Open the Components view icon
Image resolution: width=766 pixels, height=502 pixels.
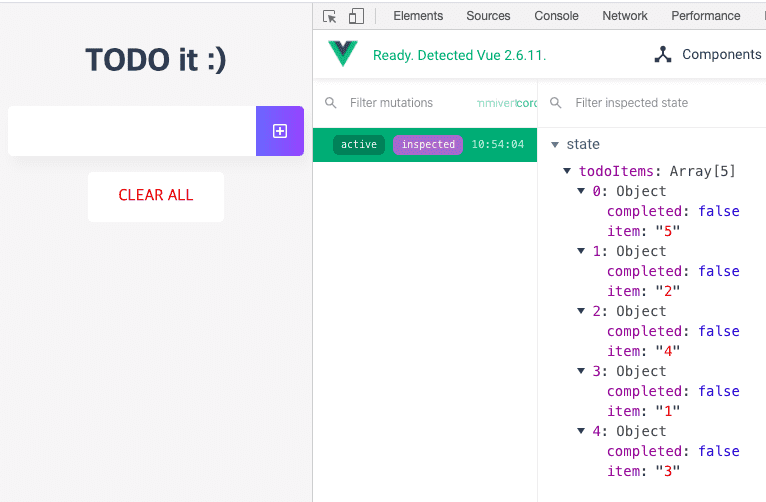click(662, 55)
